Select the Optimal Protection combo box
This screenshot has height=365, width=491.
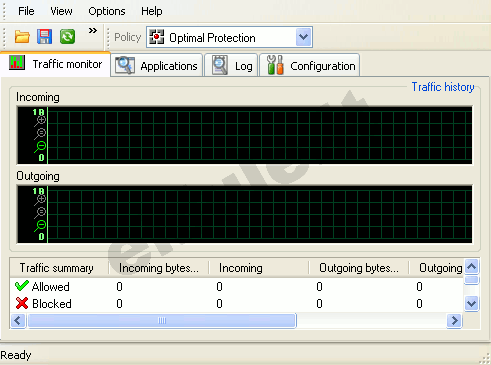(229, 37)
